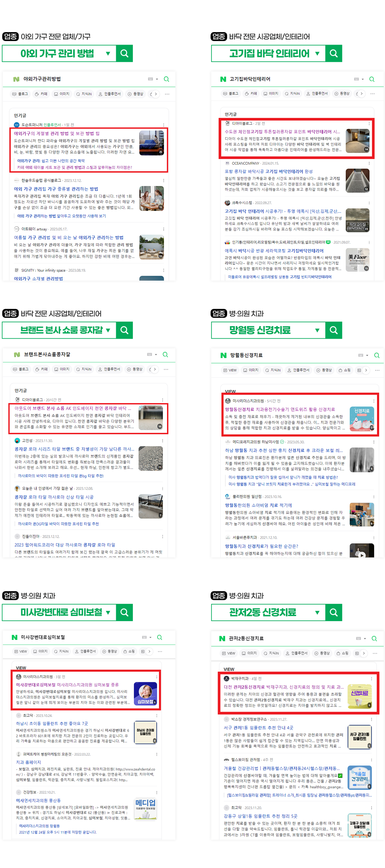Click Naver logo in 브랜드본사쇼룸콩자갈 search panel

pyautogui.click(x=17, y=354)
